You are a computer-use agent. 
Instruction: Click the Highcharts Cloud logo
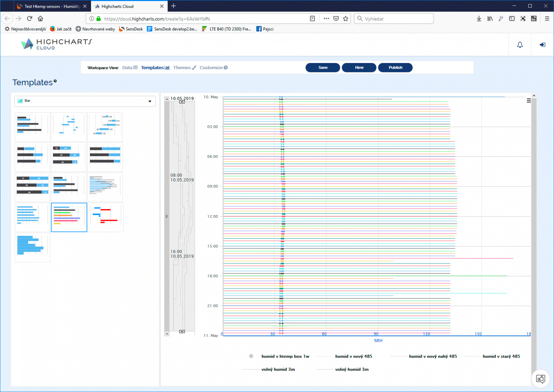pos(56,44)
